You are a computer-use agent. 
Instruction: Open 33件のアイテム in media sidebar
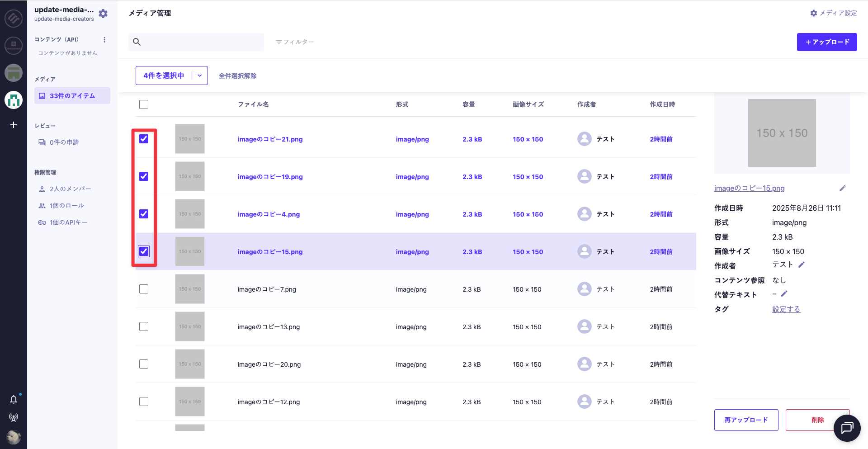pyautogui.click(x=72, y=96)
